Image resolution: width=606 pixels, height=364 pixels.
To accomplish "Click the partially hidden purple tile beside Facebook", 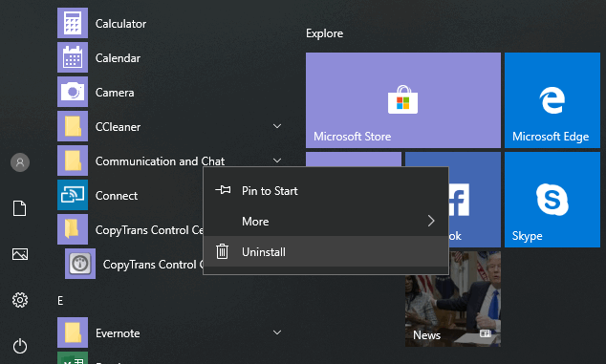I will [x=354, y=160].
